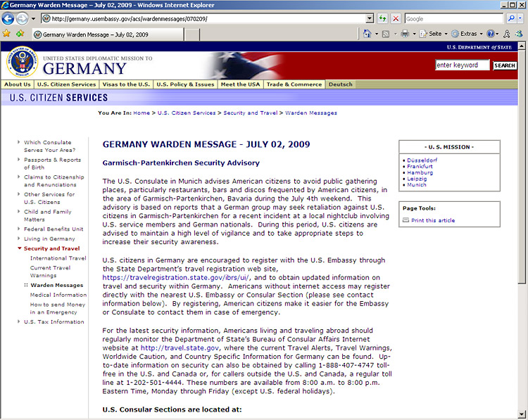Open the Extras tools menu
Viewport: 528px width, 420px height.
pyautogui.click(x=467, y=34)
